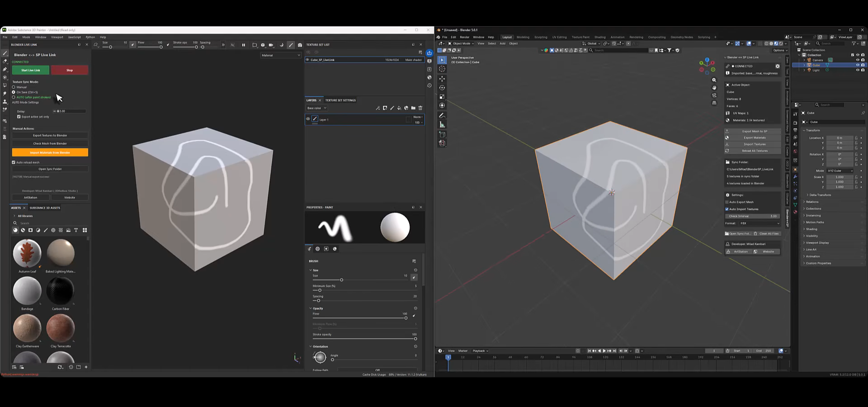This screenshot has height=407, width=868.
Task: Hide Layer 1 using its eye icon
Action: pyautogui.click(x=308, y=119)
